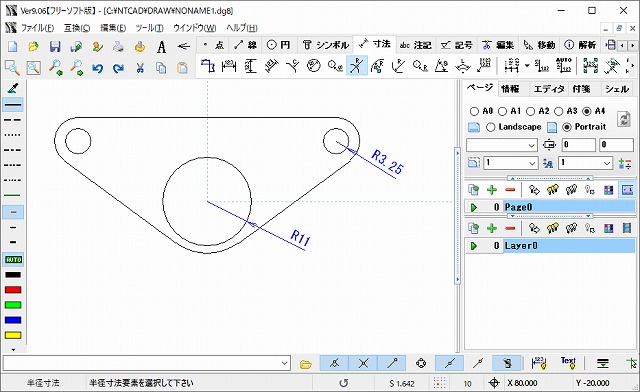Click the AUTO color button

13,259
